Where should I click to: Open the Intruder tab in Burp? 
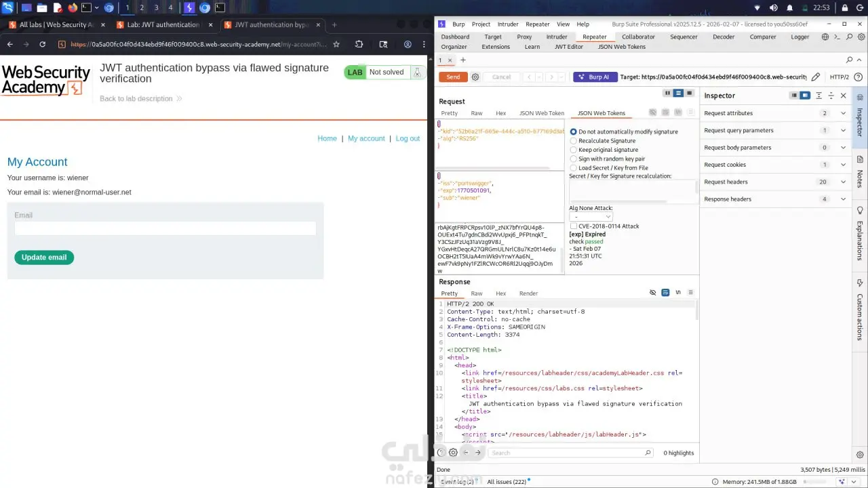coord(557,37)
